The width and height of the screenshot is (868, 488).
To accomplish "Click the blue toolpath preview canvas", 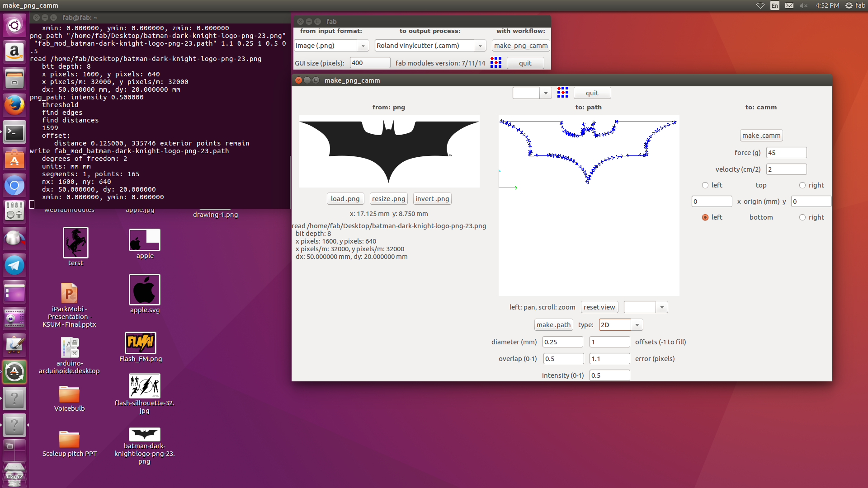I will point(589,206).
